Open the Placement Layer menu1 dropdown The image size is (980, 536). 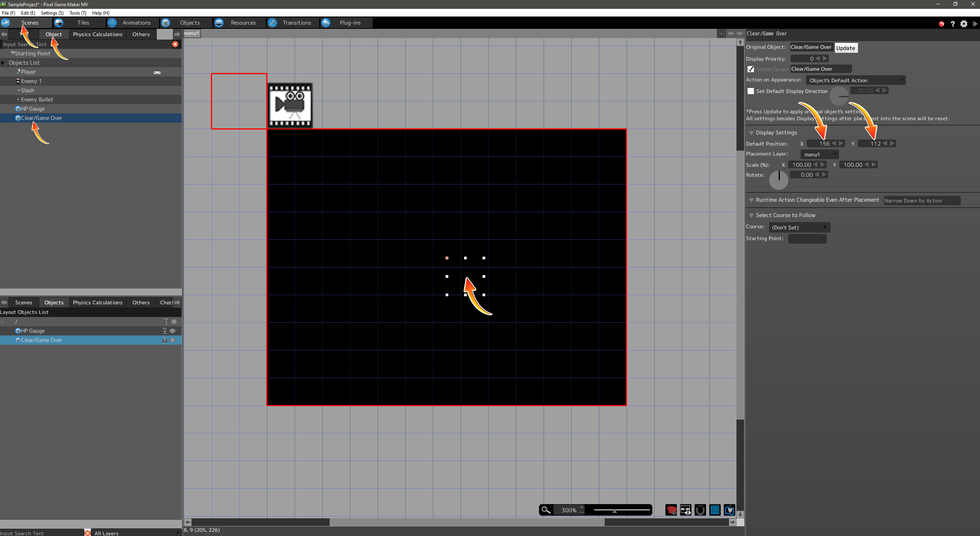(x=819, y=154)
